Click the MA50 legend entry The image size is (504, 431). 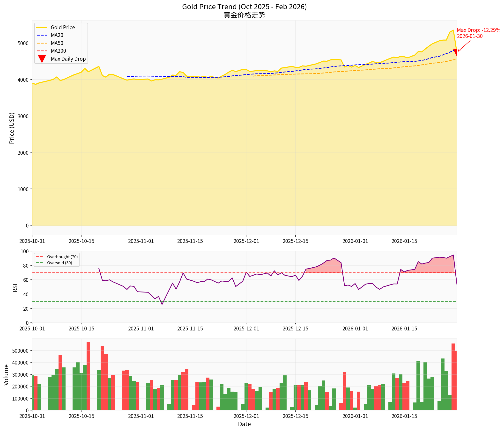57,43
